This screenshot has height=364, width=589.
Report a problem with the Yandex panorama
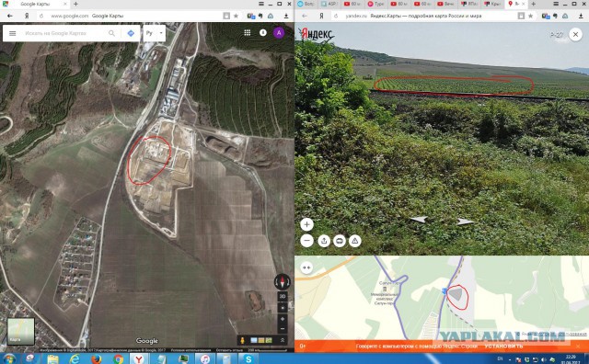point(355,241)
